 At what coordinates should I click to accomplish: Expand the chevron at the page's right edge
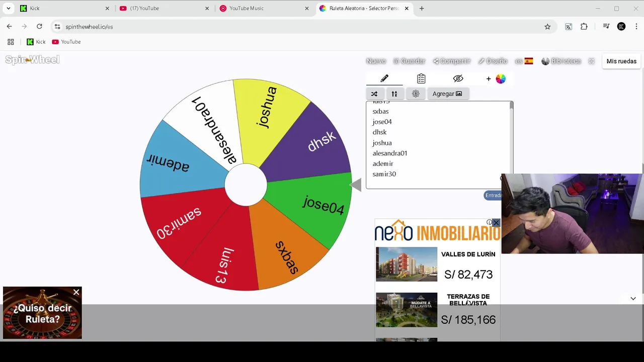point(633,299)
